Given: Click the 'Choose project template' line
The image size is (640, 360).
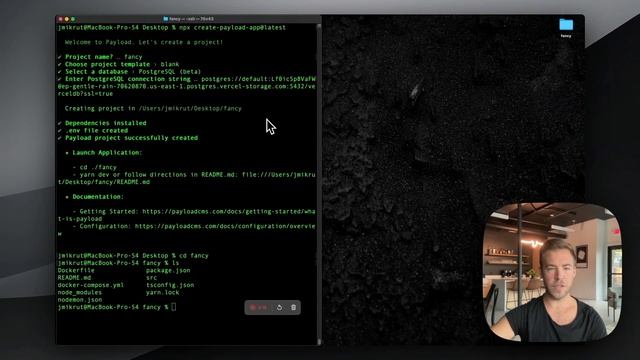Looking at the screenshot, I should coord(118,64).
